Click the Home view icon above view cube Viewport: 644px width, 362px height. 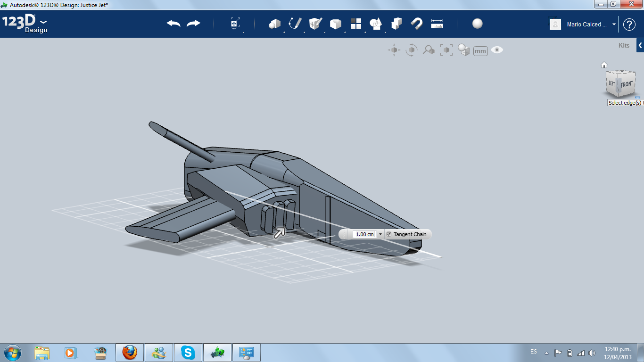click(x=604, y=65)
